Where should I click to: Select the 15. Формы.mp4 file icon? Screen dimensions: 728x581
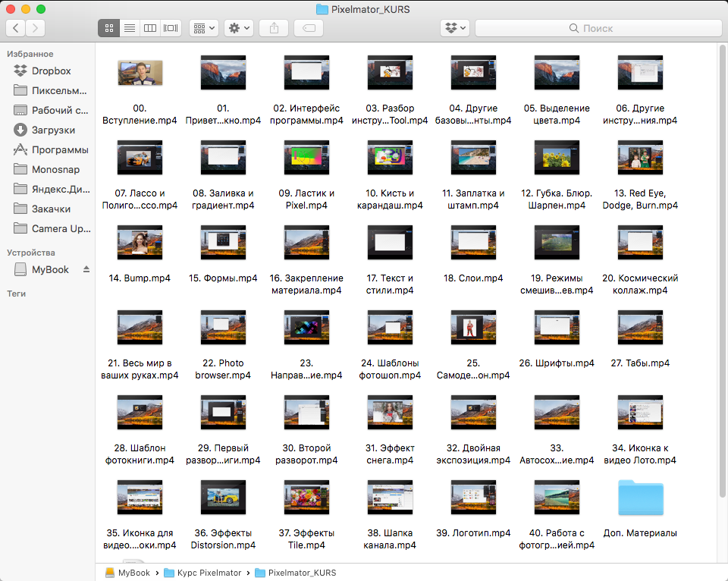coord(223,243)
